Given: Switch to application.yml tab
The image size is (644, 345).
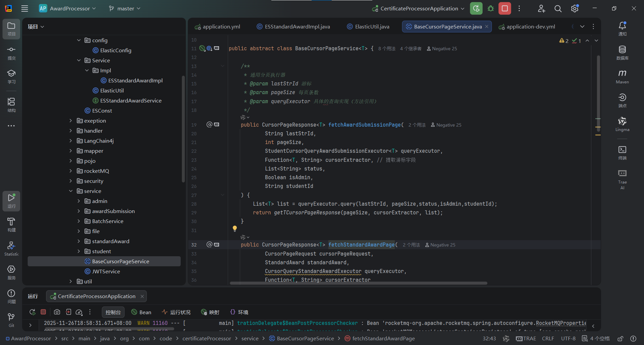Looking at the screenshot, I should pyautogui.click(x=217, y=26).
